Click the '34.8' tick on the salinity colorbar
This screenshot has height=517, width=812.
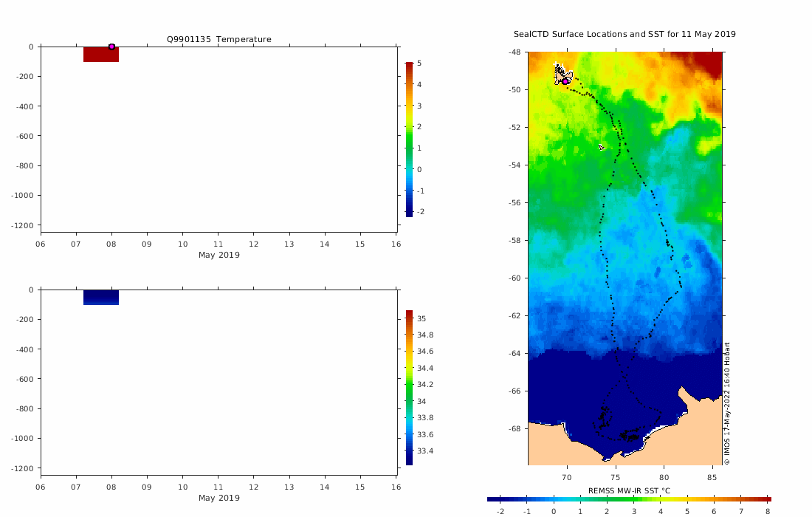click(x=425, y=335)
